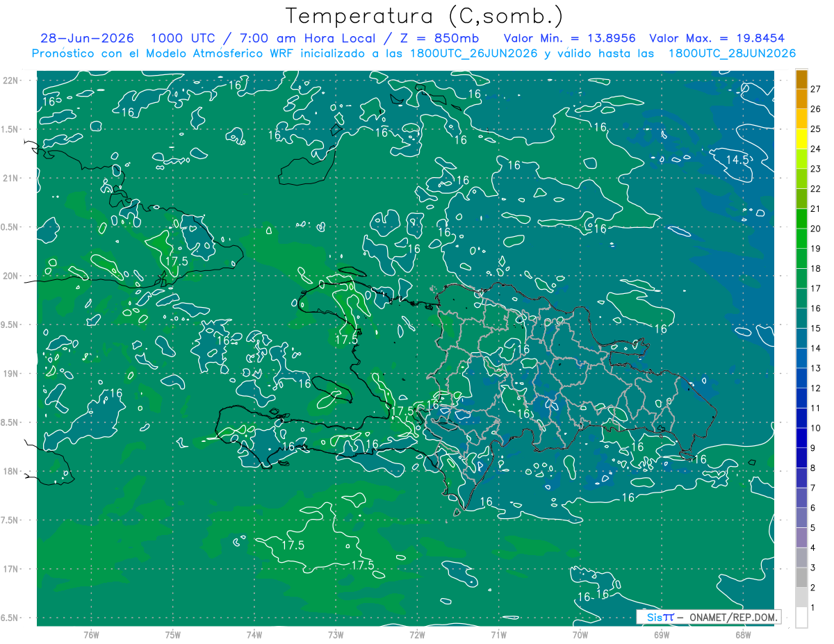
Task: Click the legend value "1"
Action: (812, 608)
